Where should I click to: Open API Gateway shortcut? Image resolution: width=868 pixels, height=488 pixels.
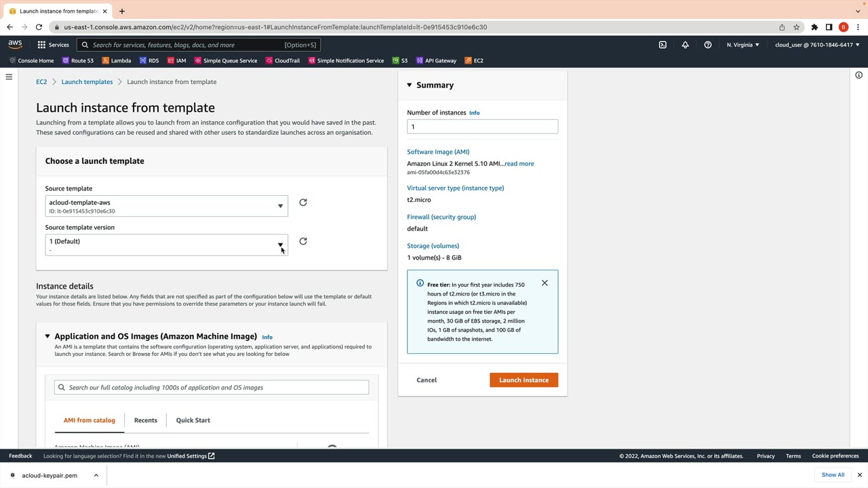436,60
